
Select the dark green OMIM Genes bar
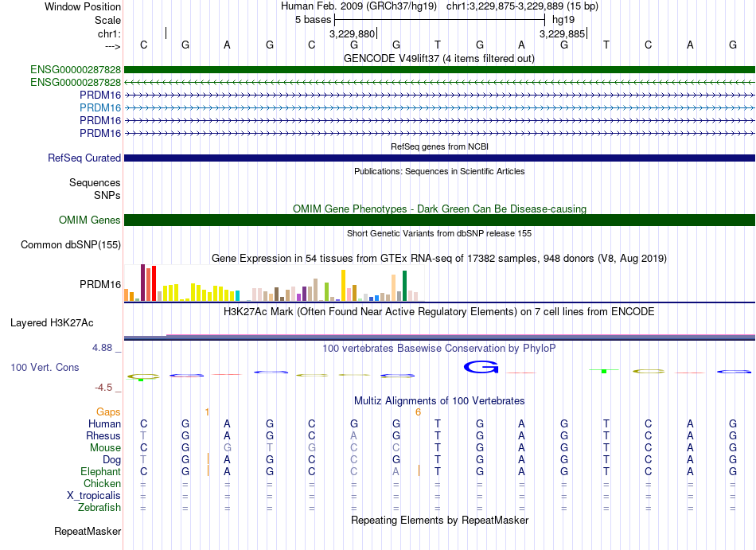tap(439, 220)
